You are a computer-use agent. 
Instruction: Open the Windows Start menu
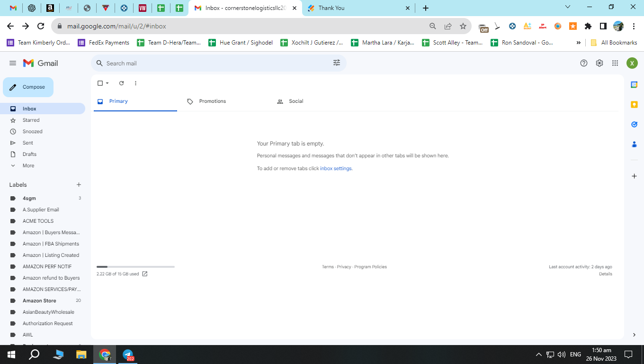click(x=11, y=355)
